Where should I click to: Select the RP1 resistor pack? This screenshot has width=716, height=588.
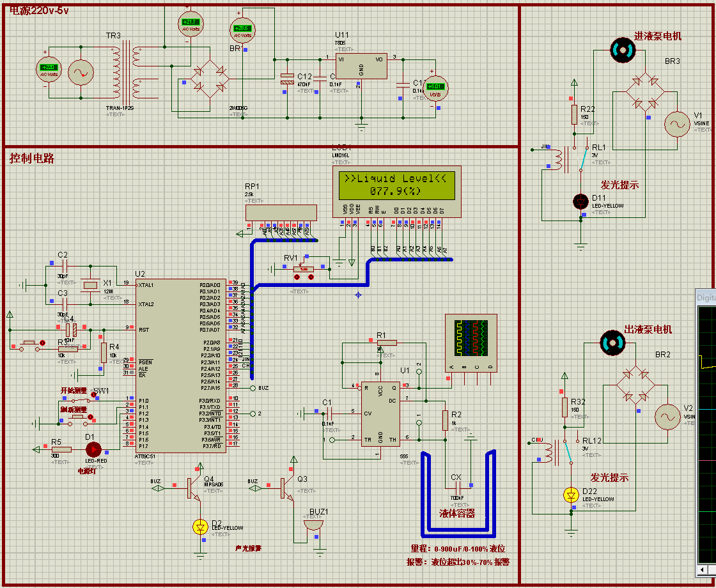(281, 213)
